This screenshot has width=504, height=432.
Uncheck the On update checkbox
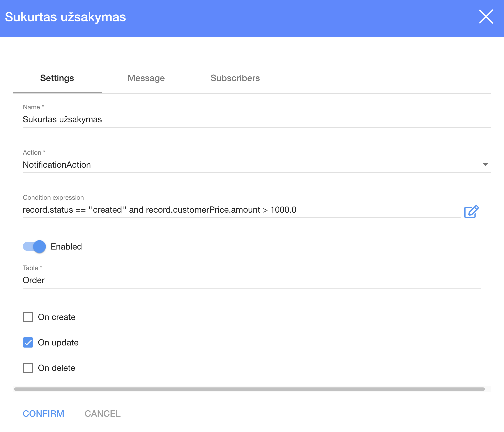[28, 342]
